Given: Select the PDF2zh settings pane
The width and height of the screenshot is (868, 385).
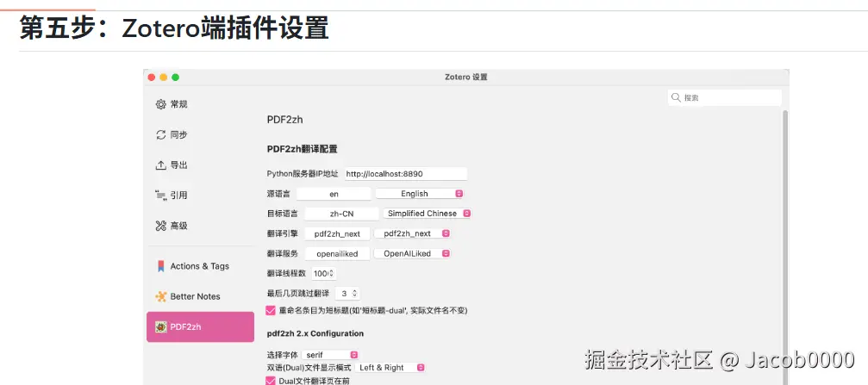Looking at the screenshot, I should (200, 327).
